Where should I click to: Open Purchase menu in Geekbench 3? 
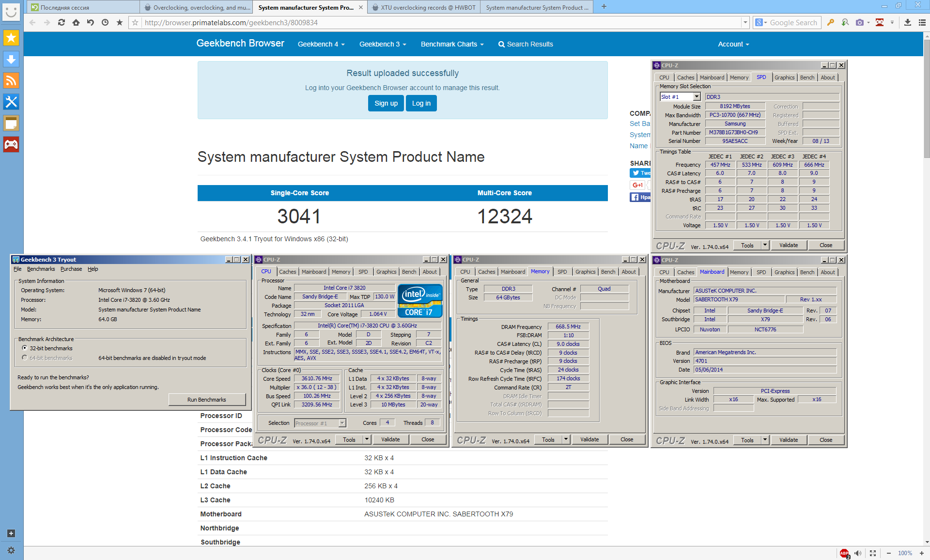[71, 269]
